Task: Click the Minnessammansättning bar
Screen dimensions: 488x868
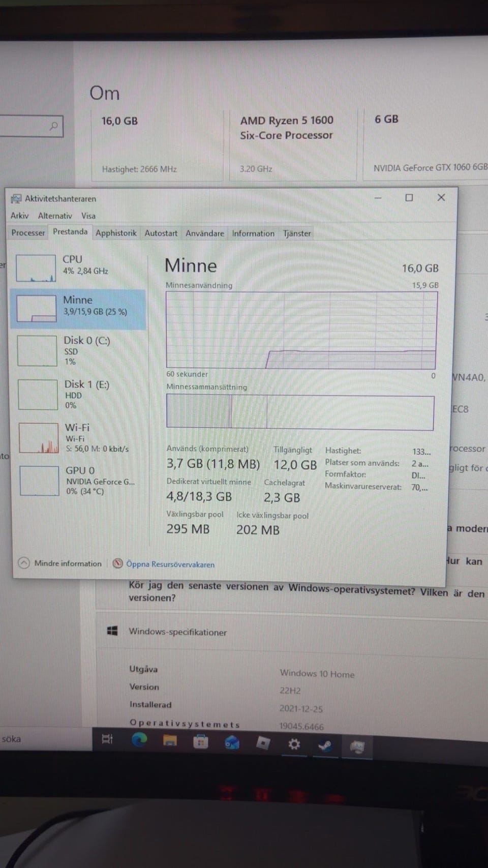Action: click(x=300, y=413)
